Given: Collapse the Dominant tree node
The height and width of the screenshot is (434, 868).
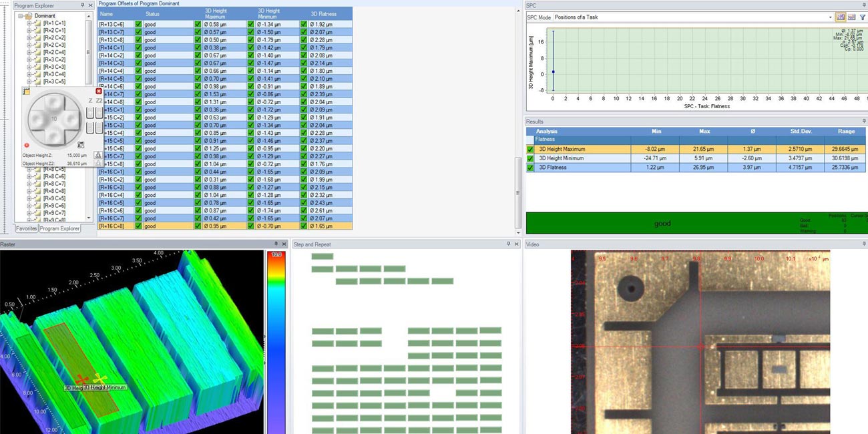Looking at the screenshot, I should click(22, 15).
